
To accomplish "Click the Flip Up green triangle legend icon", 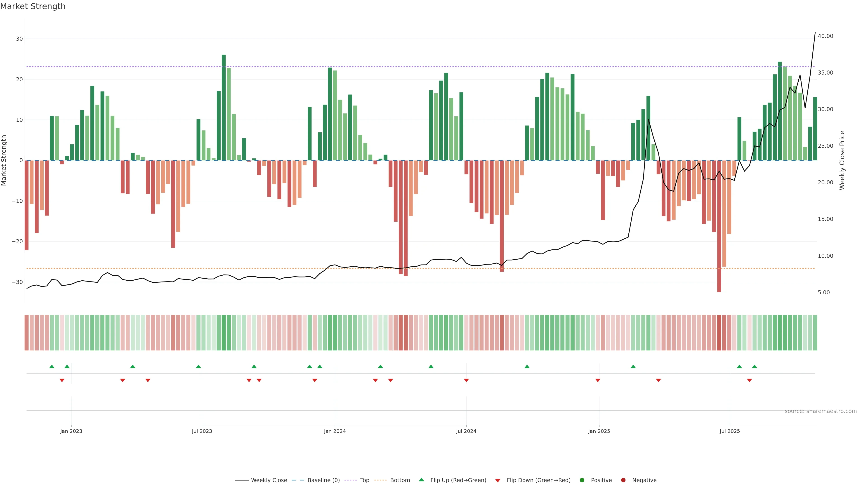I will coord(421,480).
